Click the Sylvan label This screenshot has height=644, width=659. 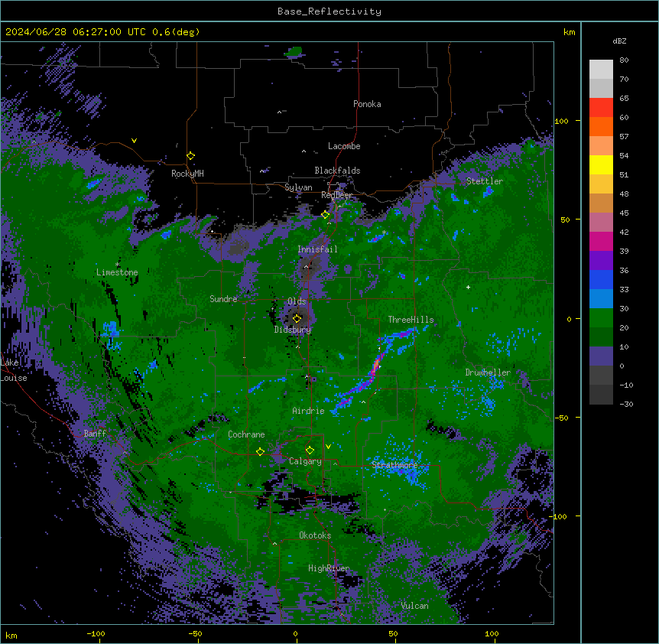point(298,187)
